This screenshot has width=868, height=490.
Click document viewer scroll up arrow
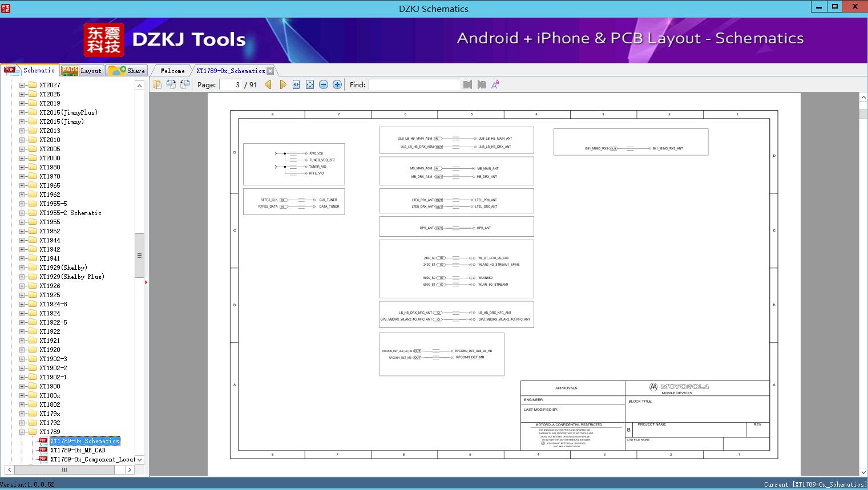(863, 98)
